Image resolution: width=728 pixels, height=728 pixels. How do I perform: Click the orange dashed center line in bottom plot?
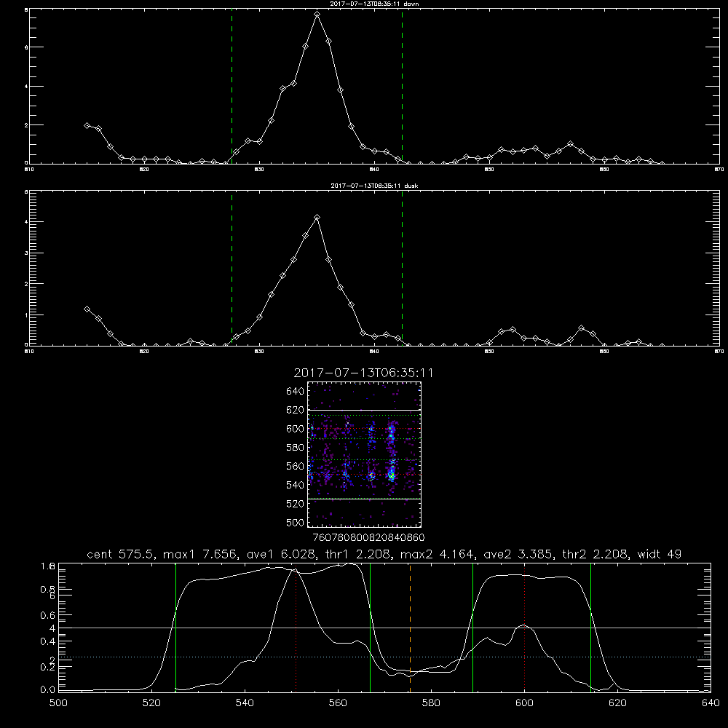tap(410, 628)
